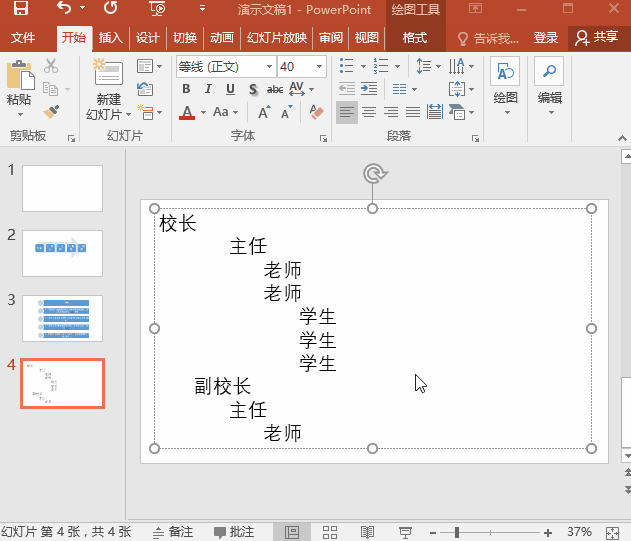Click the Clear All Formatting eraser icon
Screen dimensions: 631x541
(318, 112)
